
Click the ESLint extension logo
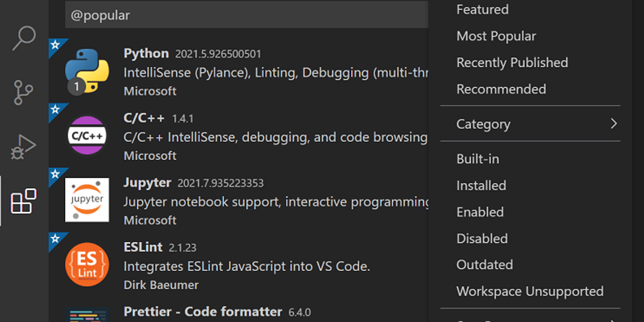[x=87, y=264]
